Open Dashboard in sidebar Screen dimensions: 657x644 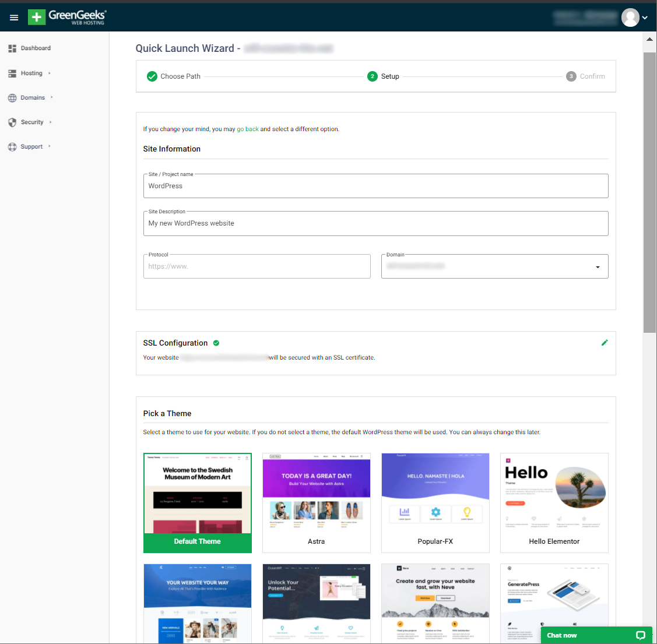(x=36, y=48)
